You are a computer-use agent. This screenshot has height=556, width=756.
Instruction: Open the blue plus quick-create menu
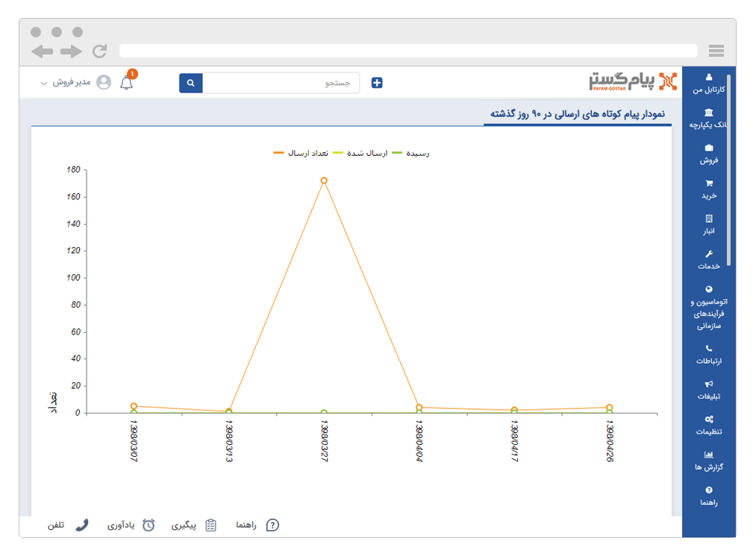pyautogui.click(x=377, y=83)
